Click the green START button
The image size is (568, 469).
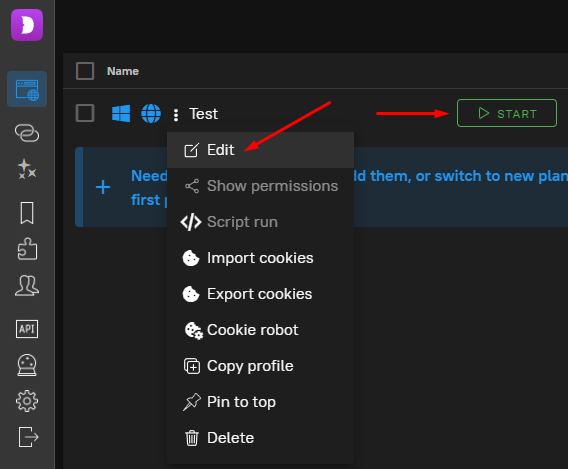[507, 113]
